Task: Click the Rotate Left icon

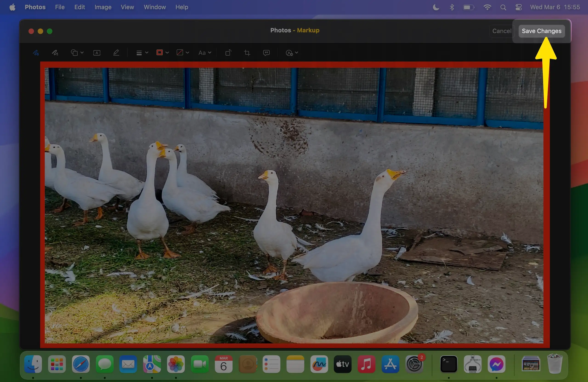Action: [228, 53]
